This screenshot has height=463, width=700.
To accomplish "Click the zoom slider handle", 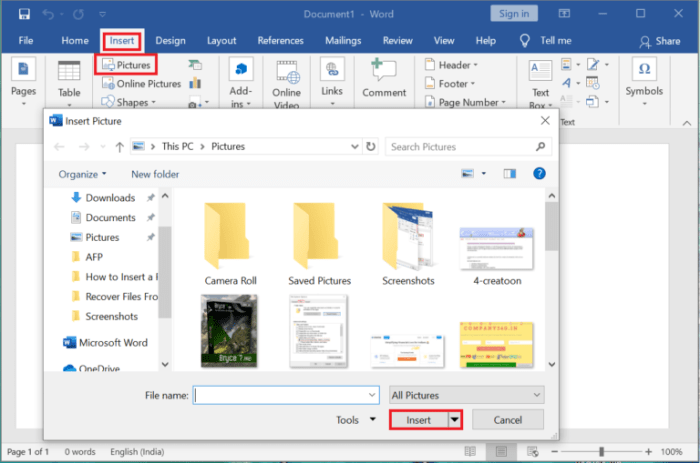I will (x=601, y=452).
